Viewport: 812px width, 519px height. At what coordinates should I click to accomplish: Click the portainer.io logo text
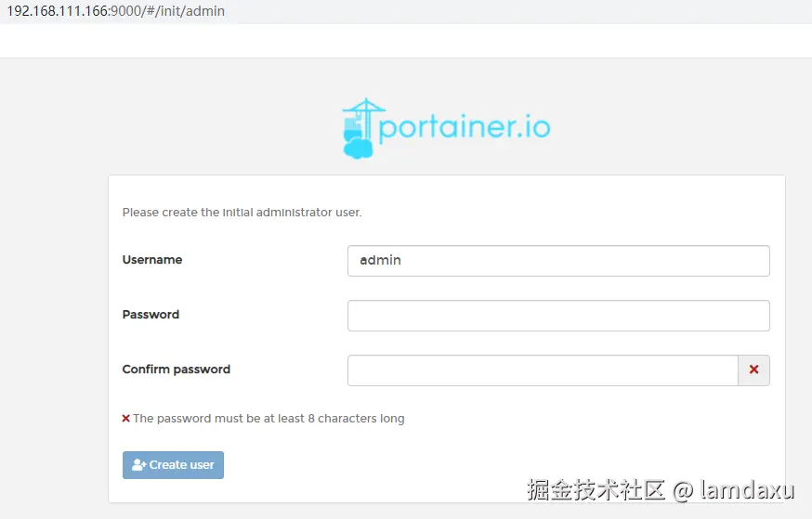465,127
